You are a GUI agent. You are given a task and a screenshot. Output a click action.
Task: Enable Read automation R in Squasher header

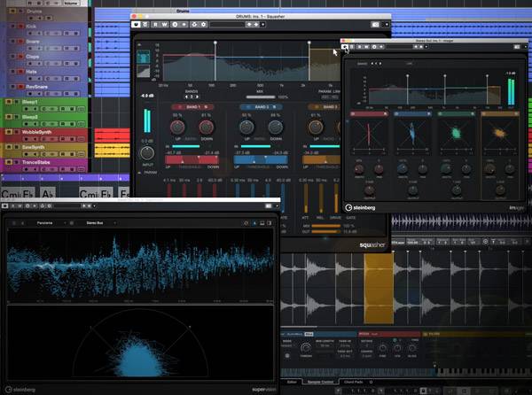[x=155, y=25]
